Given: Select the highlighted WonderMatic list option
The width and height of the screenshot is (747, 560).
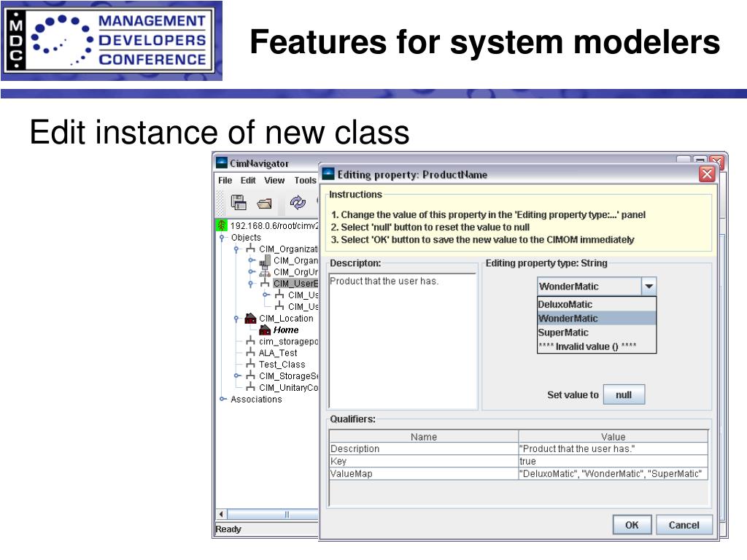Looking at the screenshot, I should pyautogui.click(x=597, y=318).
